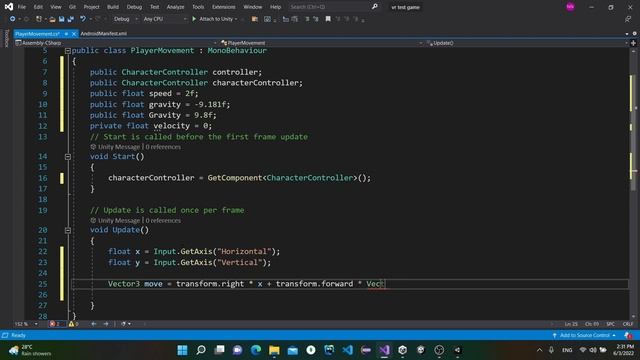
Task: Open the Toolbox side panel tab
Action: pos(6,38)
